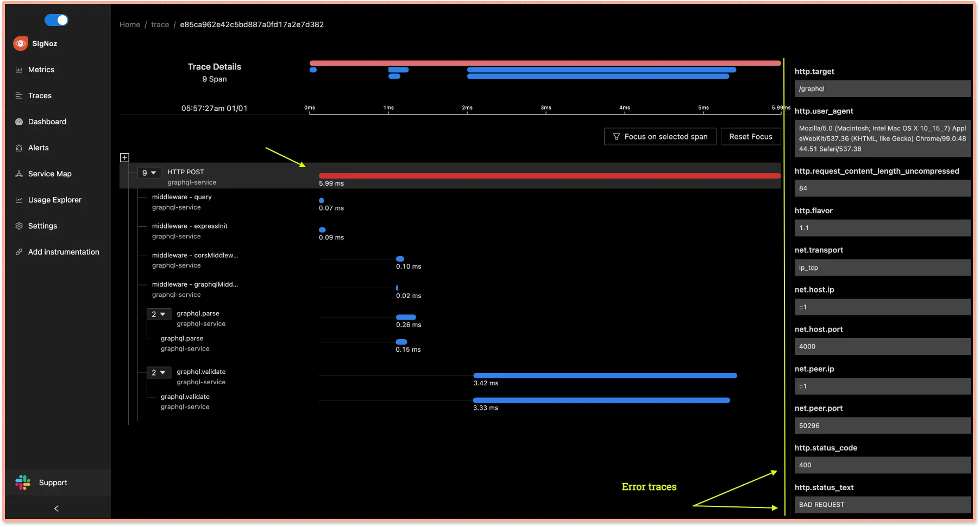
Task: Click the net.peer.port value 50296
Action: pyautogui.click(x=882, y=426)
